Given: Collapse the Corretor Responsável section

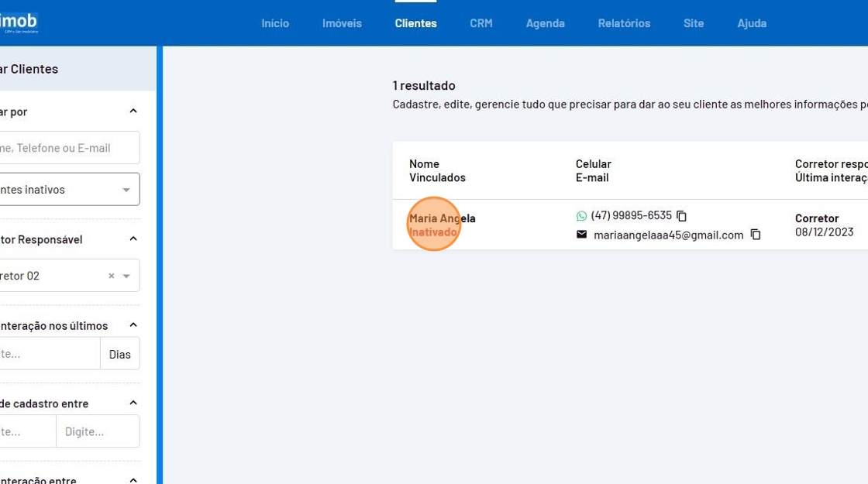Looking at the screenshot, I should pos(133,239).
